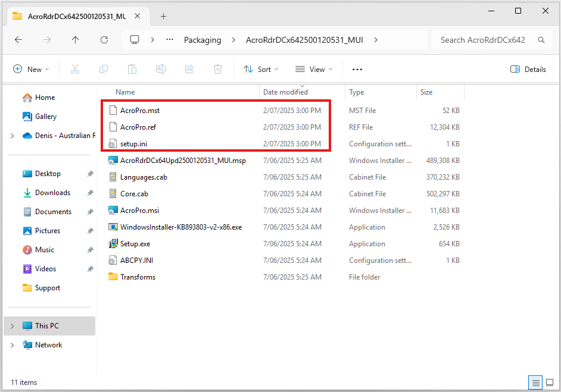
Task: Click the Cut scissors icon
Action: point(75,69)
